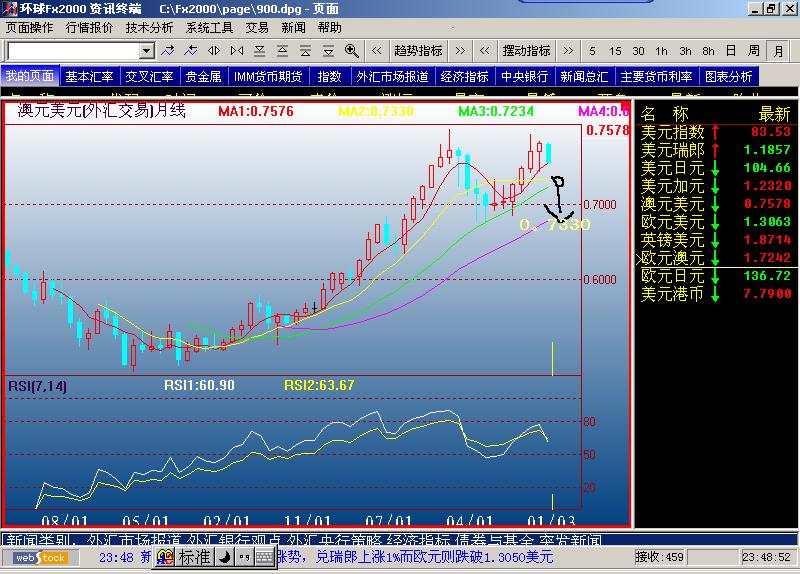This screenshot has height=574, width=800.
Task: Switch to 指数 tab
Action: pyautogui.click(x=330, y=77)
